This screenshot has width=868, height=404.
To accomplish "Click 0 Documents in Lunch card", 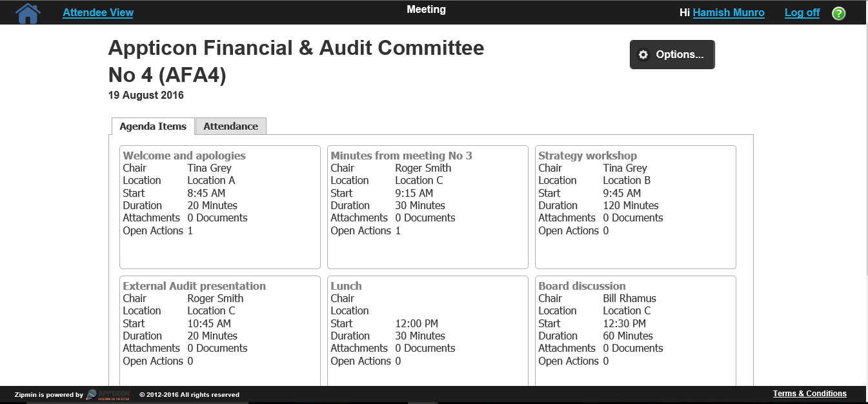I will pos(425,348).
